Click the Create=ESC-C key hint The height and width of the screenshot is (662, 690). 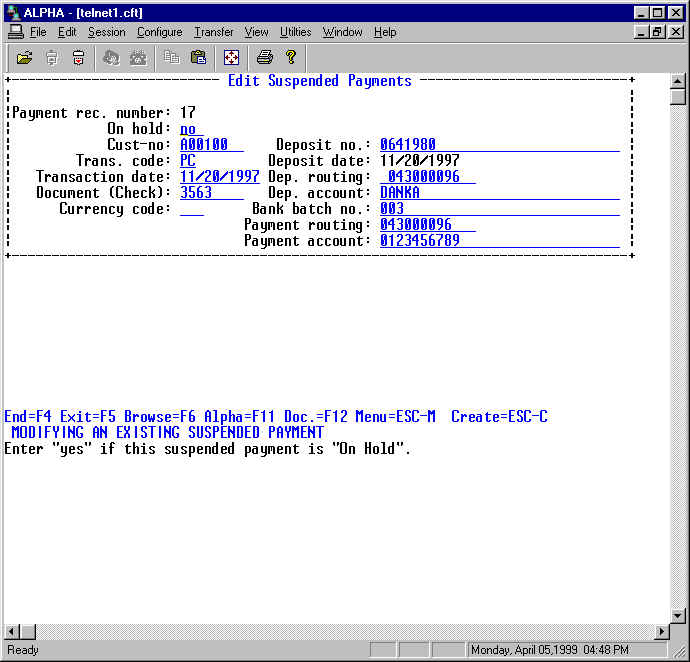point(499,416)
